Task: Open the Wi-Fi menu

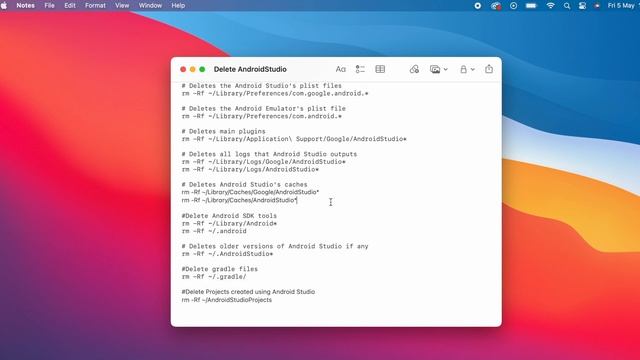Action: coord(551,6)
